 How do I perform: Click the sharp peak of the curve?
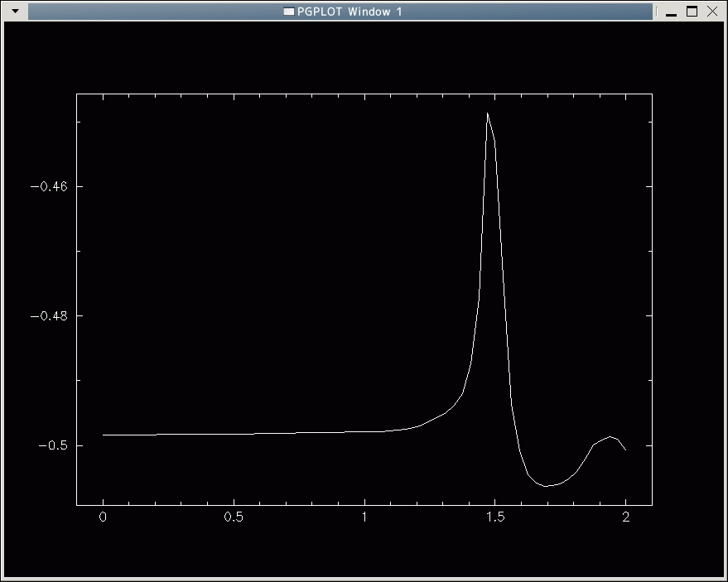pyautogui.click(x=488, y=113)
